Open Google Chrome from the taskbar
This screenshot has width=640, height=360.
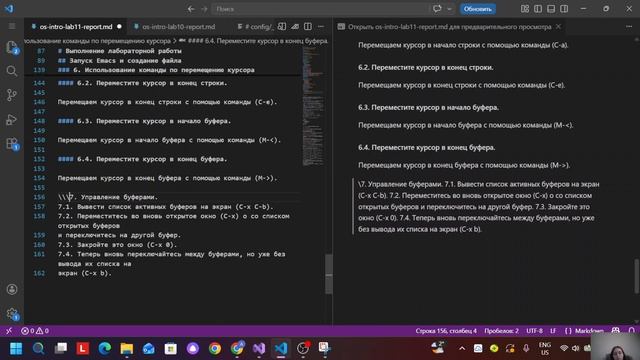pos(215,348)
